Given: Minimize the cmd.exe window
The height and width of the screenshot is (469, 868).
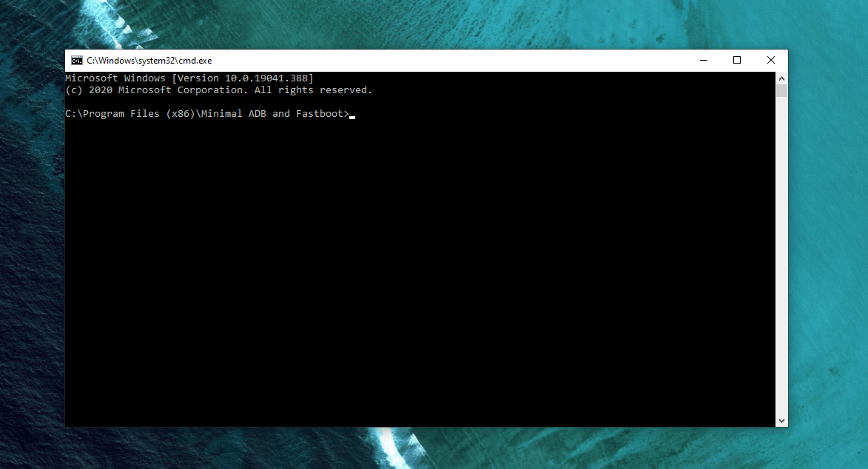Looking at the screenshot, I should [x=704, y=61].
